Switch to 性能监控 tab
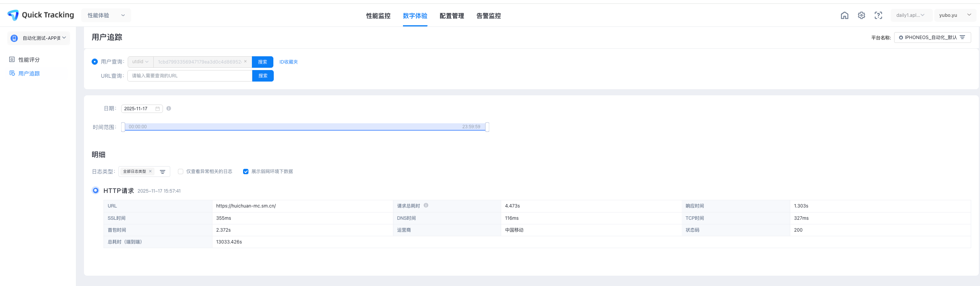980x286 pixels. click(x=378, y=16)
